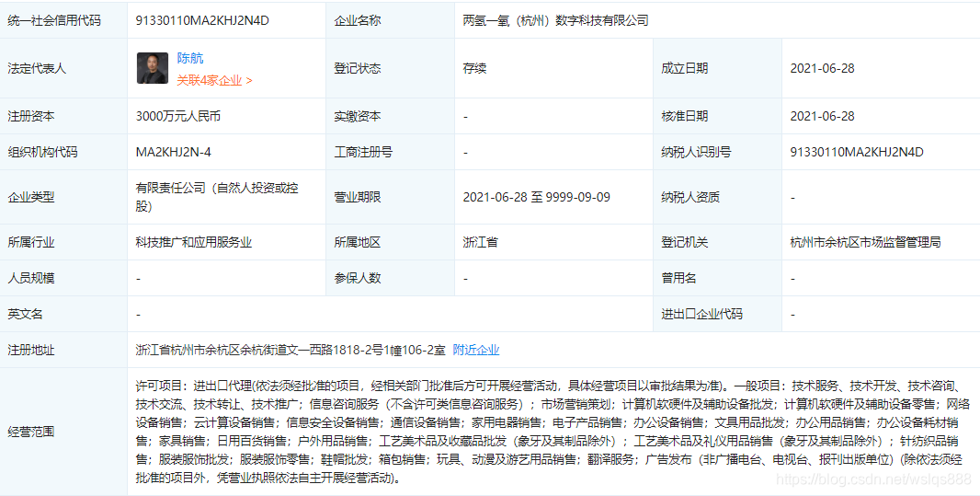The height and width of the screenshot is (496, 980).
Task: Select taxpayer ID value beside 纳税人识别号
Action: [x=856, y=152]
